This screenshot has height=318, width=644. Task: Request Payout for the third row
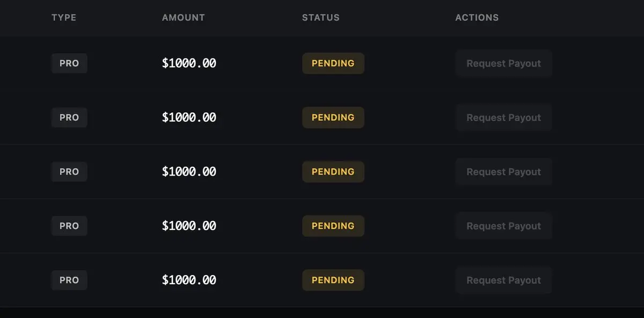(503, 172)
